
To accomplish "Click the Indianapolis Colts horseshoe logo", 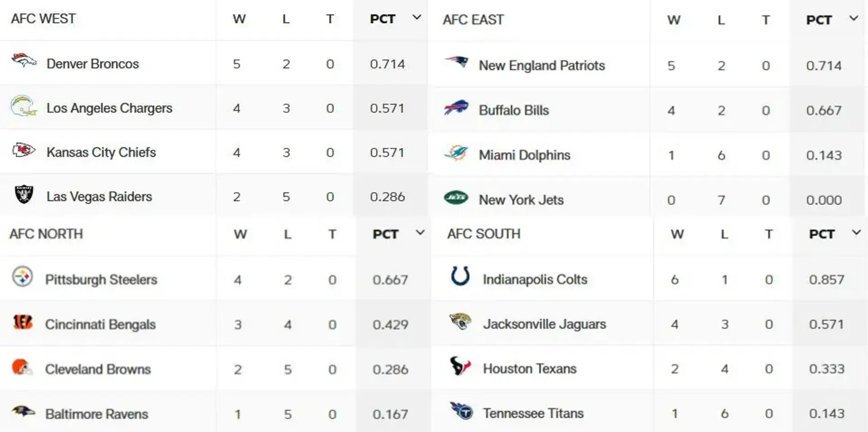I will (460, 275).
